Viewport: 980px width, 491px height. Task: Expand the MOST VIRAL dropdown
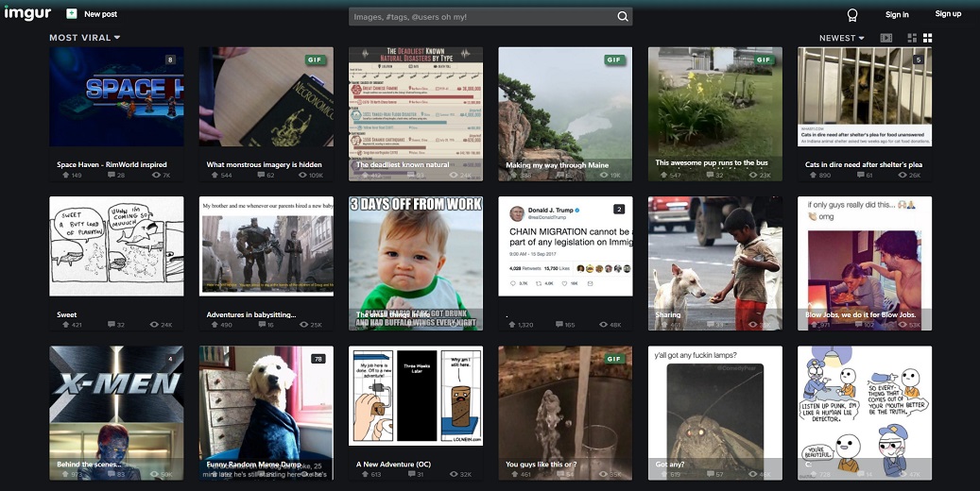click(85, 38)
